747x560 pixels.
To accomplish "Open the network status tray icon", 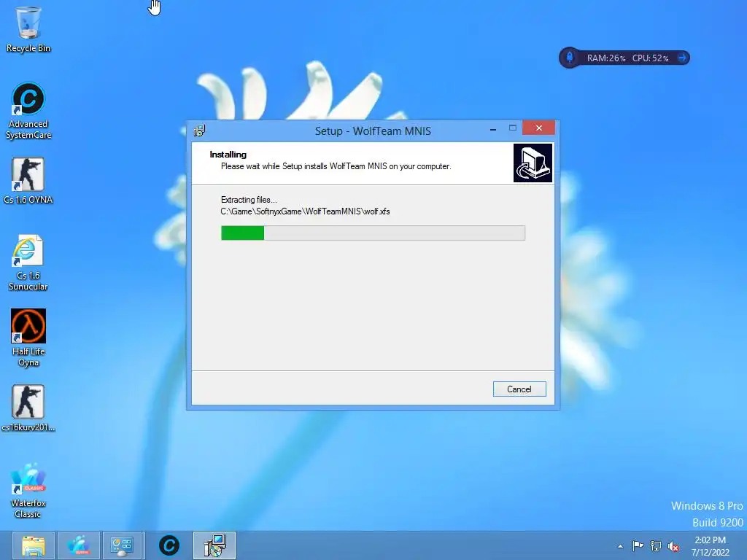I will point(656,546).
